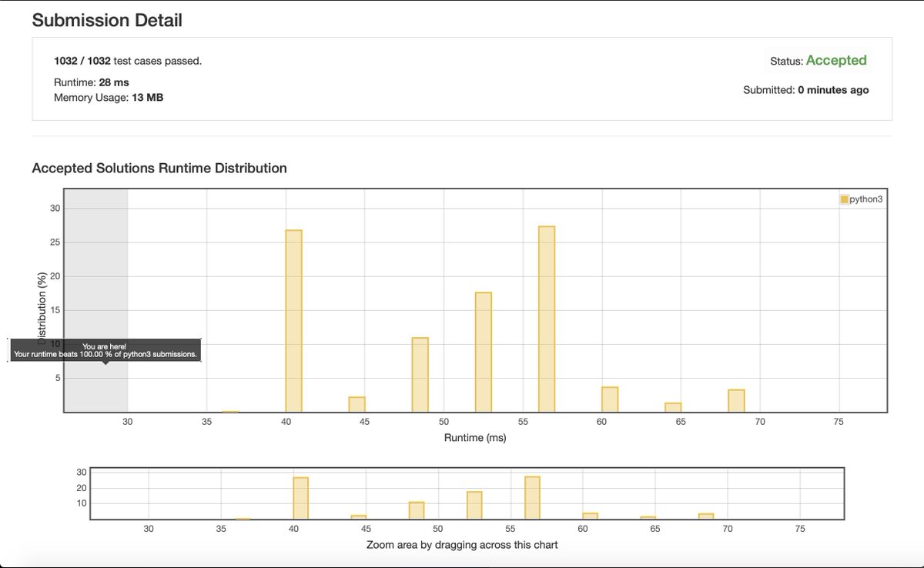Click the 48 ms bar in the lower overview chart

click(417, 510)
